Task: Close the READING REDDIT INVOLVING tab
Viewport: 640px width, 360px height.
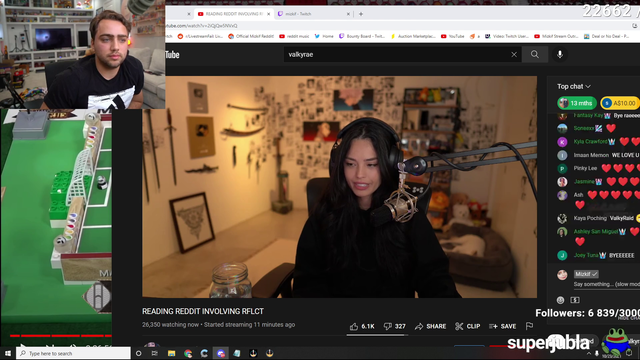Action: click(x=268, y=14)
